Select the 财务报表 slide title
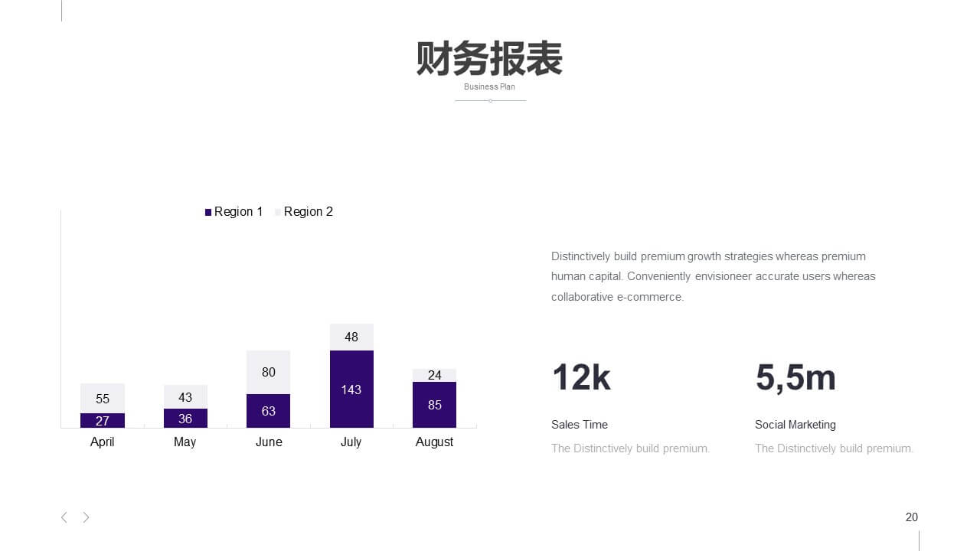 click(490, 58)
